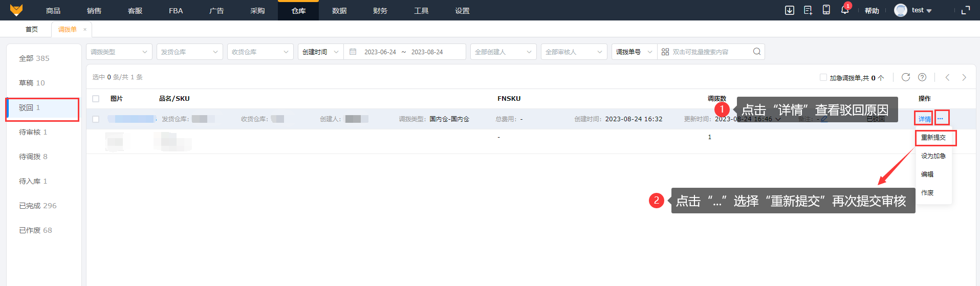Screen dimensions: 980x286
Task: Open the 创建时间 type dropdown
Action: coord(321,52)
